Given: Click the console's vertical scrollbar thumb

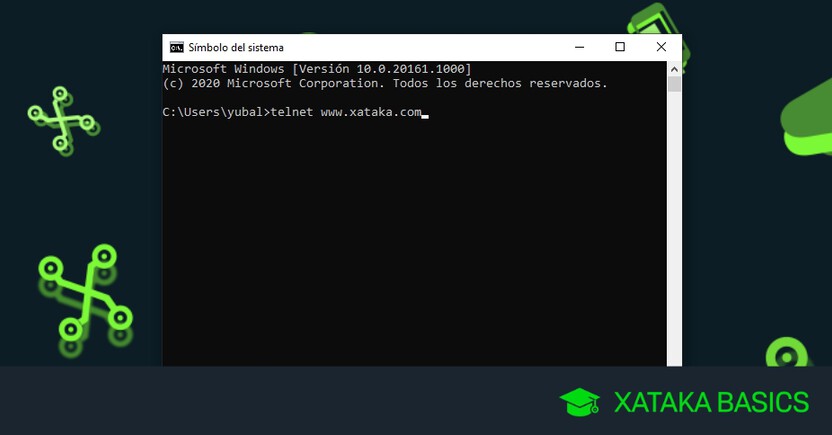Looking at the screenshot, I should tap(675, 84).
